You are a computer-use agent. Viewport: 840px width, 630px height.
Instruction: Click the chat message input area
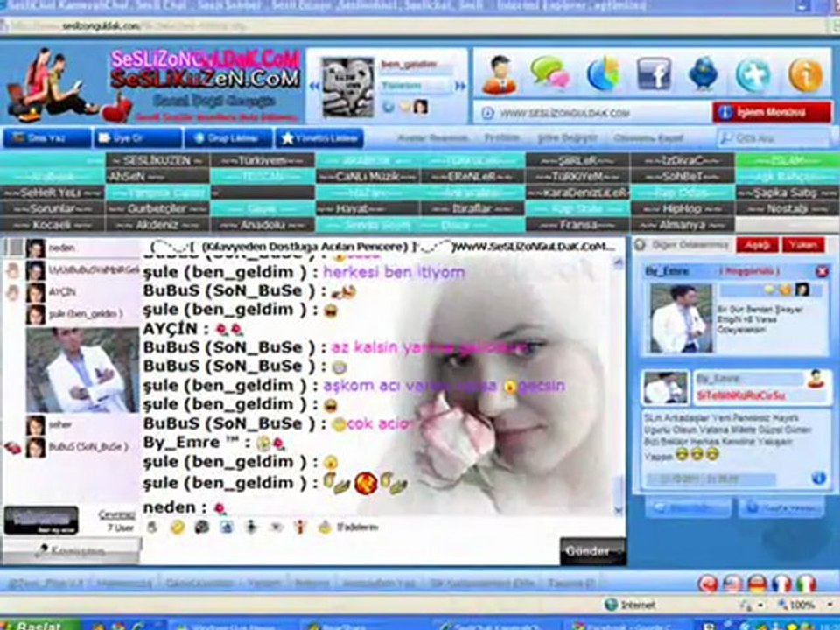(351, 551)
